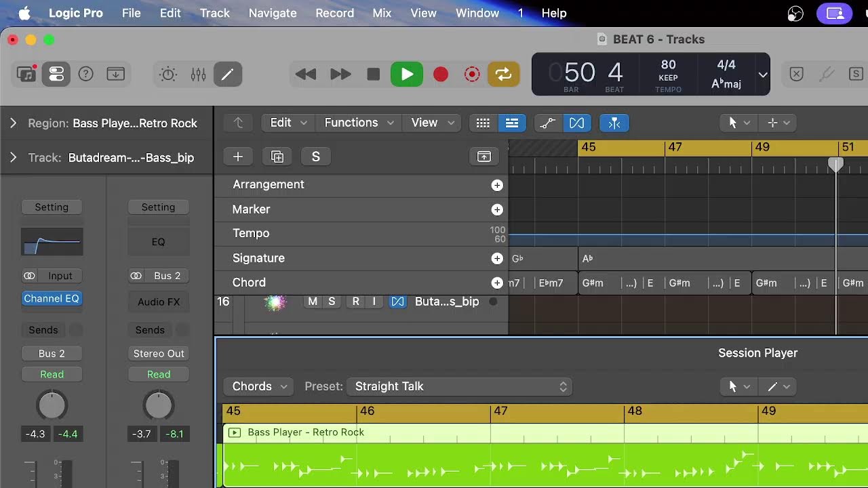Toggle Input Monitoring I on track 16
868x488 pixels.
tap(374, 302)
